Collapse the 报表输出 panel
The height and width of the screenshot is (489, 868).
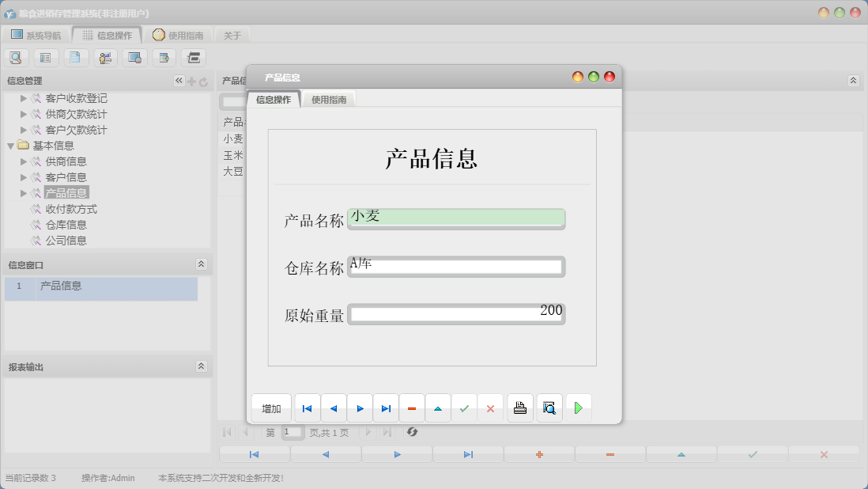(x=202, y=366)
